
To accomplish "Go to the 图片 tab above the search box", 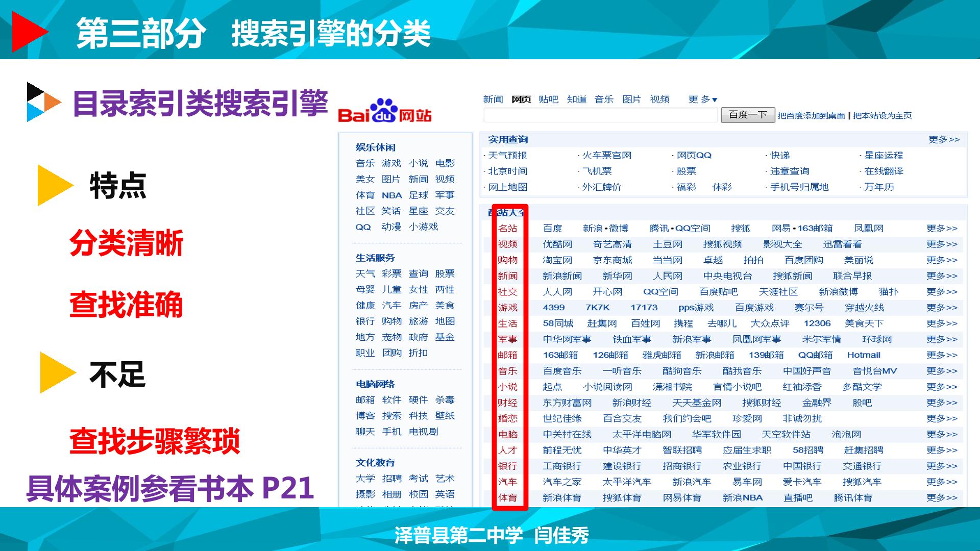I will click(x=632, y=99).
